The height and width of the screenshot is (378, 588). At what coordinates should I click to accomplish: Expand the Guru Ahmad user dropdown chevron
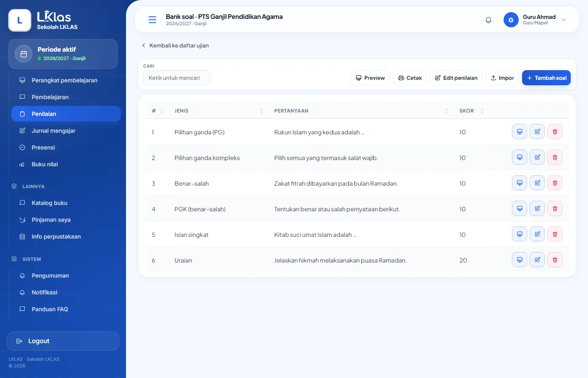point(564,20)
